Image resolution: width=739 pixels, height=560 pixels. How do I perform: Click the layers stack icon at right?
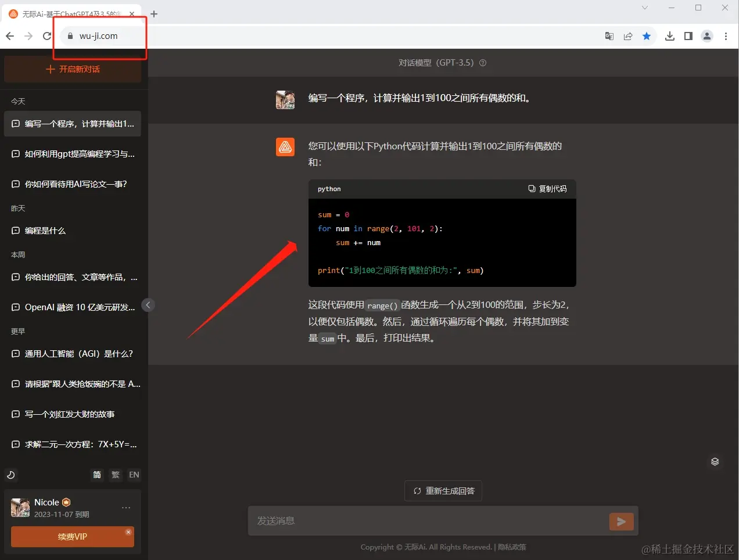715,462
